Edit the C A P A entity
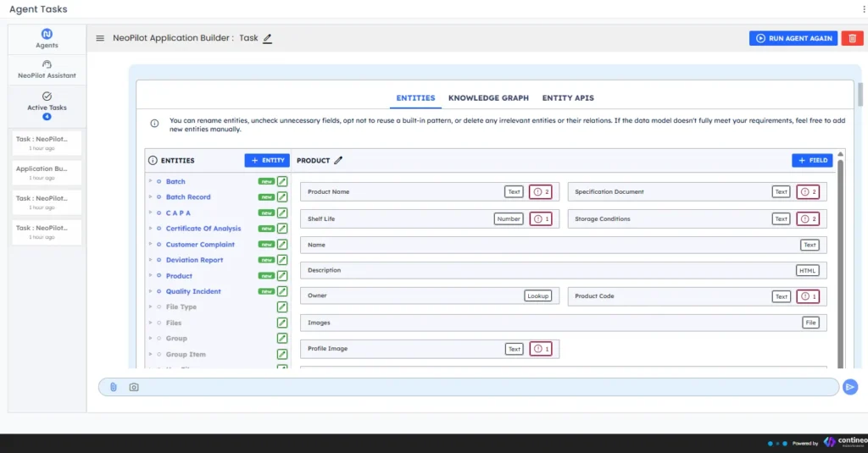The height and width of the screenshot is (453, 868). click(x=282, y=213)
